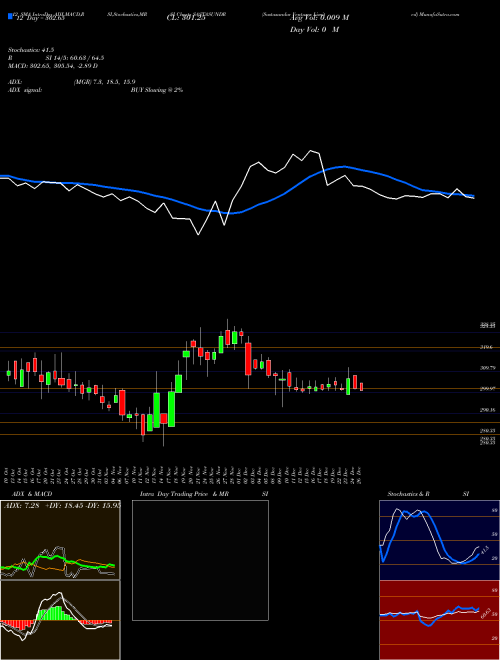Screen dimensions: 500x660
Task: Select the 'SI 14/3: 60.63 / 64.5' value
Action: click(x=75, y=58)
